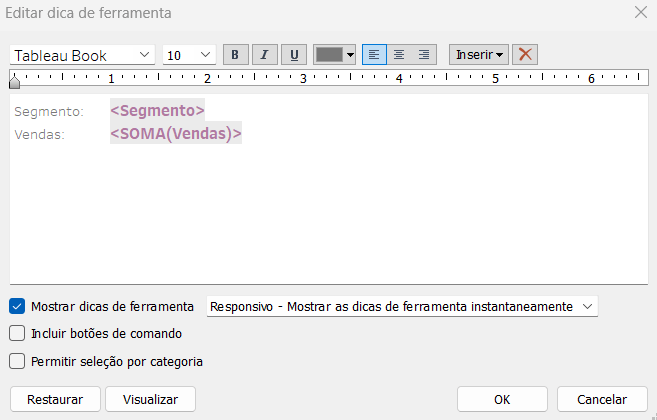This screenshot has height=420, width=657.
Task: Toggle bold formatting
Action: (x=235, y=55)
